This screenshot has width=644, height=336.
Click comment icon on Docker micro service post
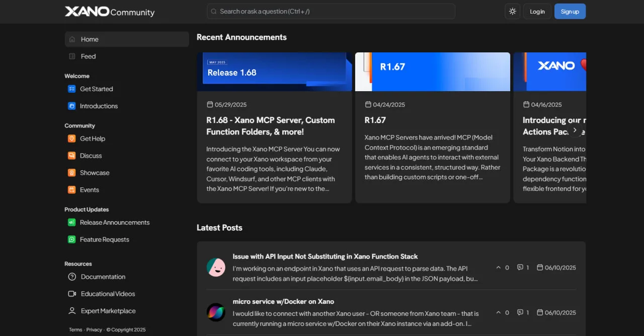pyautogui.click(x=520, y=312)
